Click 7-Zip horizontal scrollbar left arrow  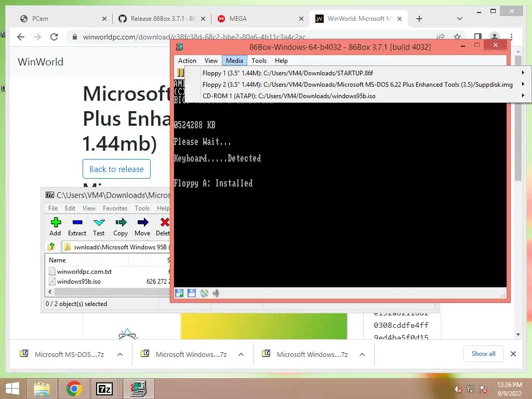pos(50,291)
